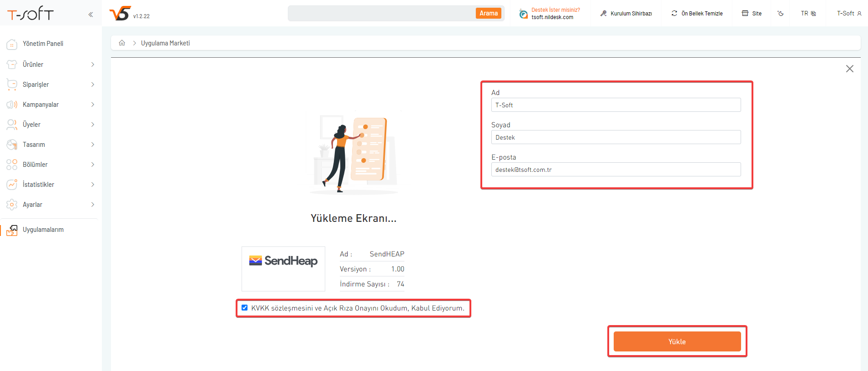Open the Ayarlar menu label
868x371 pixels.
point(32,205)
